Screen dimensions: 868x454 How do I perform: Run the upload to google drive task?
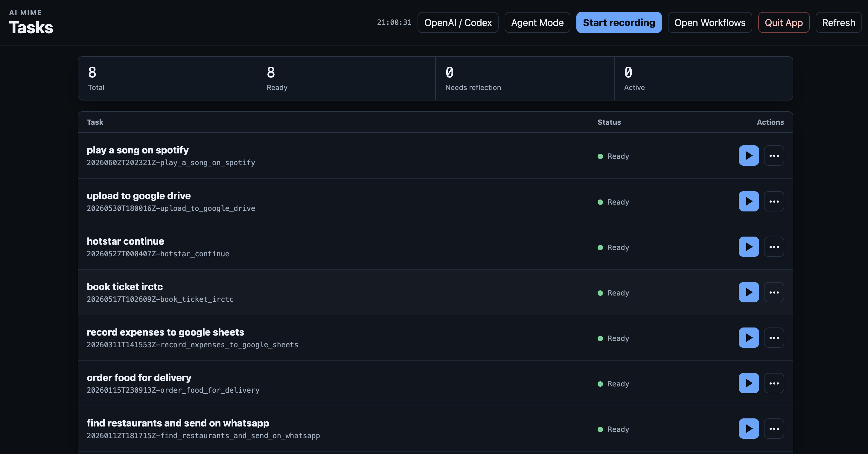coord(749,201)
